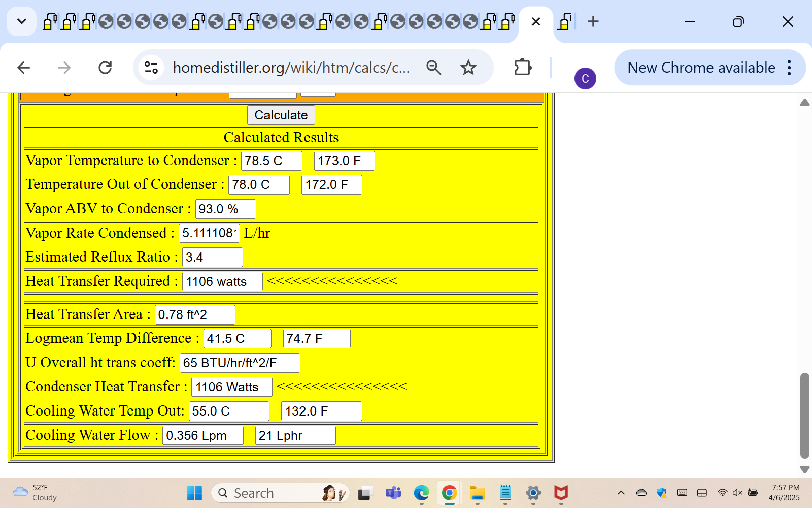812x508 pixels.
Task: Select Cooling Water Temp Out 55.0 C field
Action: click(229, 411)
